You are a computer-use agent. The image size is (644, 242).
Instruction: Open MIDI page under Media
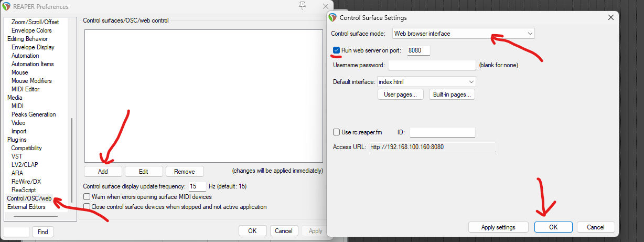tap(17, 106)
